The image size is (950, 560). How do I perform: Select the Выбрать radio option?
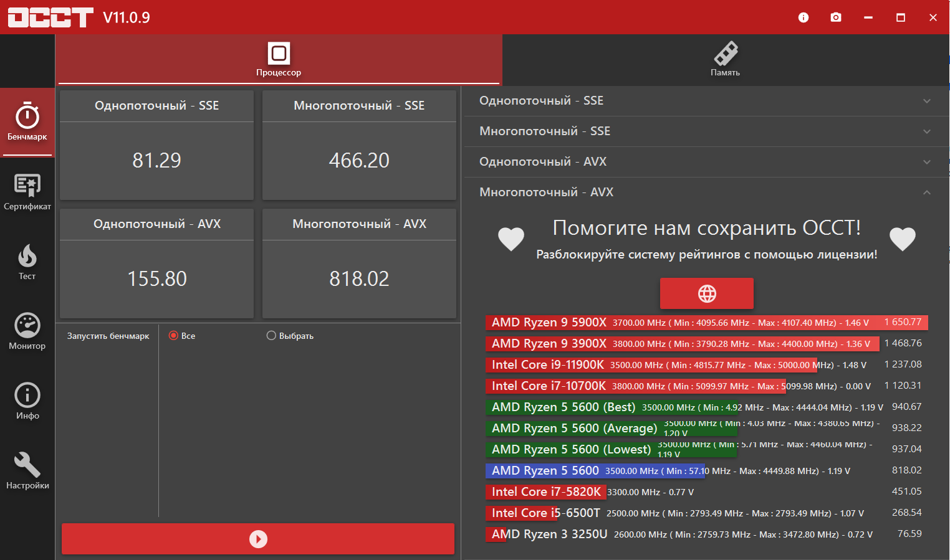click(290, 336)
